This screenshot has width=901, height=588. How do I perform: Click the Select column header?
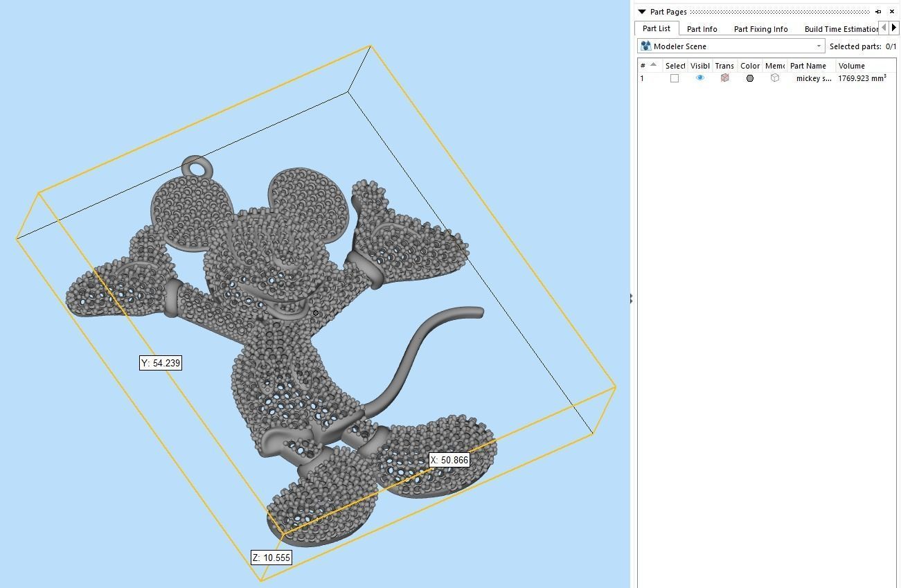pos(675,66)
